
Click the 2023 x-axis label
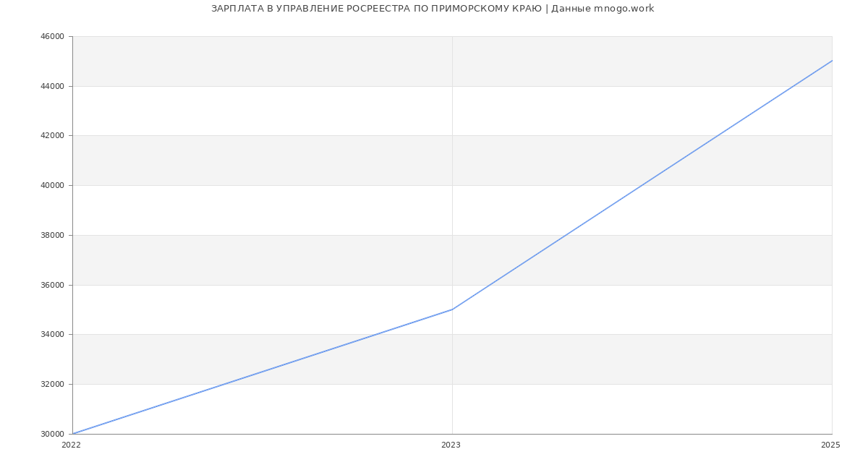pos(451,445)
